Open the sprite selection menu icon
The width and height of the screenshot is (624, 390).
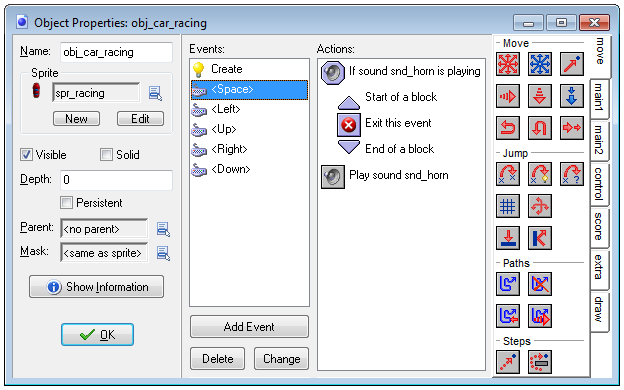click(x=155, y=93)
